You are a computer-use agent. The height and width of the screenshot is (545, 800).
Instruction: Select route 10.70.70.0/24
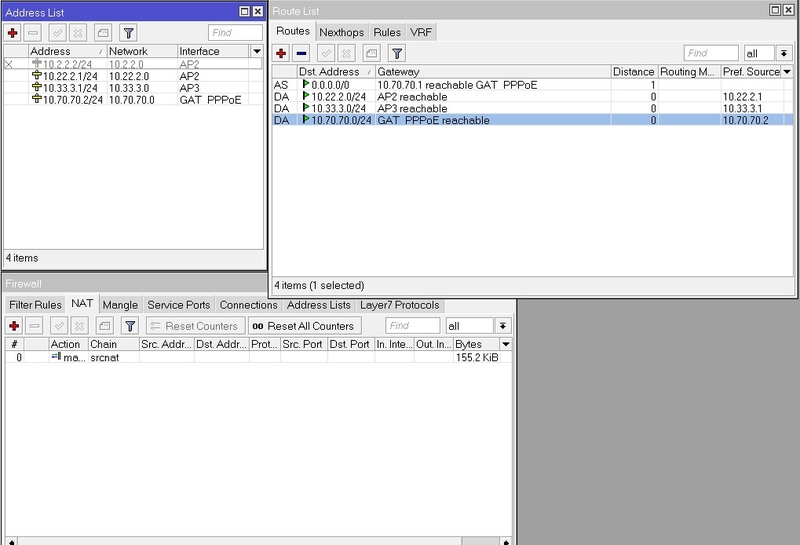tap(533, 120)
